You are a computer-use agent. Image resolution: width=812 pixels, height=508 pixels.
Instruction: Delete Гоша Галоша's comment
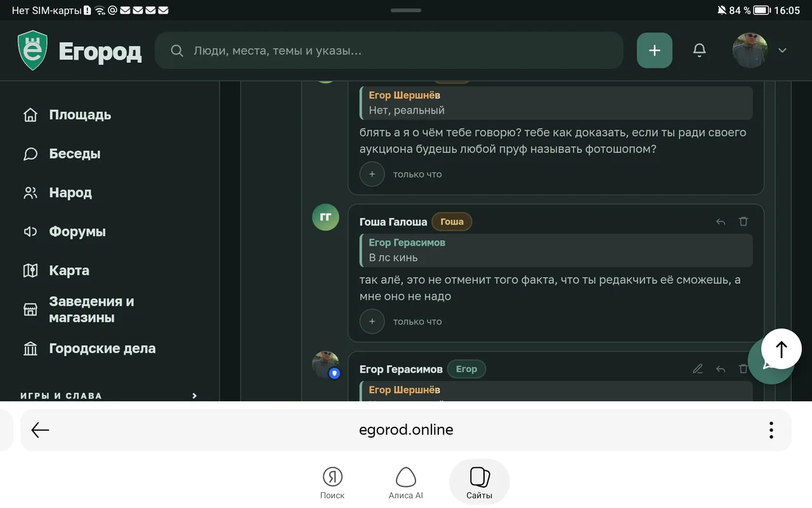[743, 222]
